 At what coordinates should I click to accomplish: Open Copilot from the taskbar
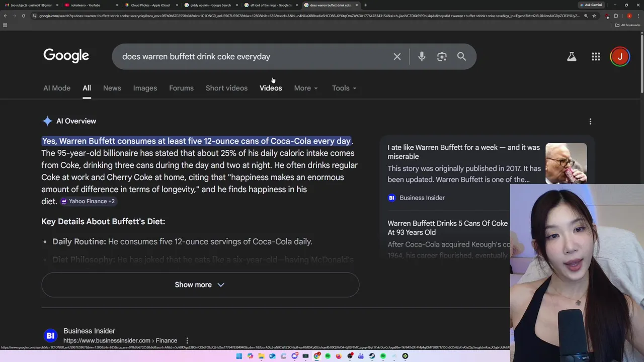(x=250, y=356)
